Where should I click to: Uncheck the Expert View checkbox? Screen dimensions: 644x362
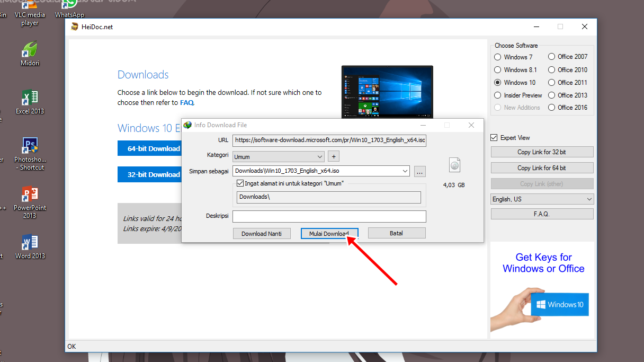[x=494, y=138]
